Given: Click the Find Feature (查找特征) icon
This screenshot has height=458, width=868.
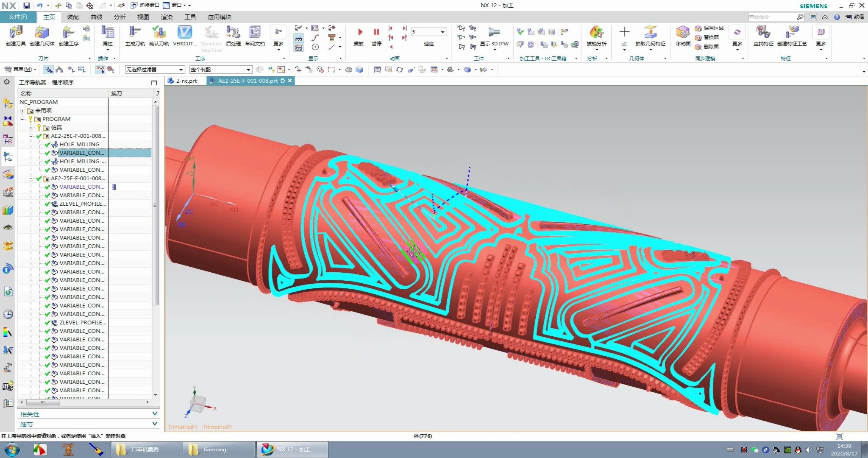Looking at the screenshot, I should click(763, 34).
